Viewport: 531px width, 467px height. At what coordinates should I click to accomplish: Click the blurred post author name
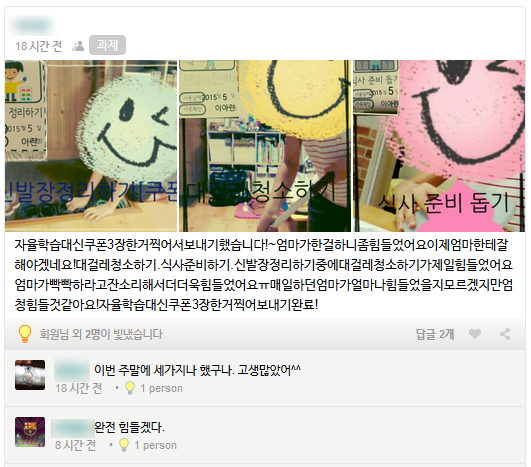33,25
